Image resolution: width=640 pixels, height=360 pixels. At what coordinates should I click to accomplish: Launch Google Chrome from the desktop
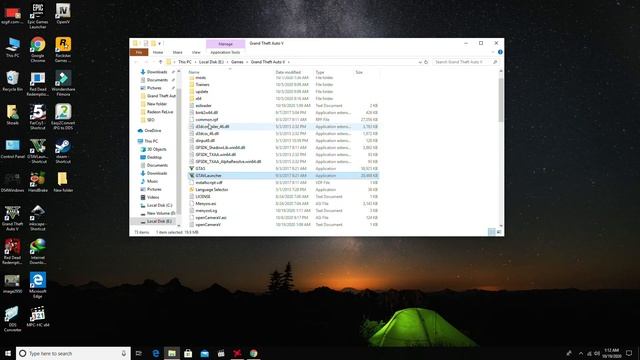[x=38, y=49]
